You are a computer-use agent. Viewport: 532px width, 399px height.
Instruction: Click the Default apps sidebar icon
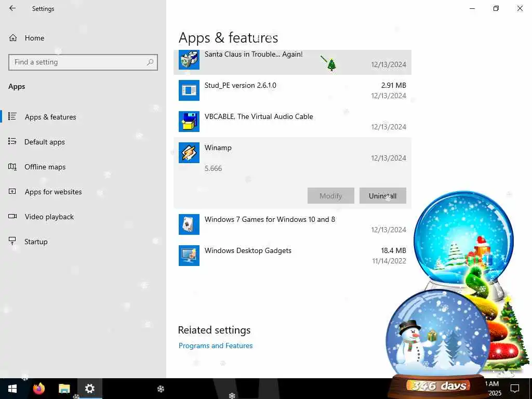12,141
